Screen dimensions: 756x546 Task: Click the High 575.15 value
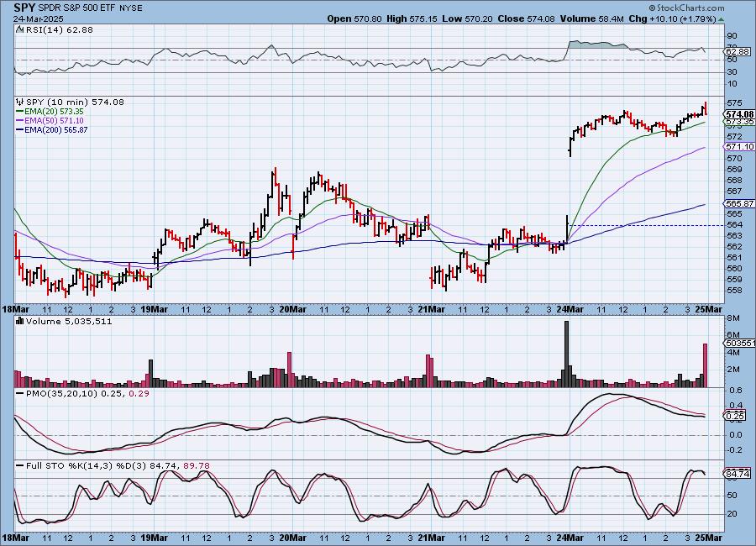pos(412,18)
